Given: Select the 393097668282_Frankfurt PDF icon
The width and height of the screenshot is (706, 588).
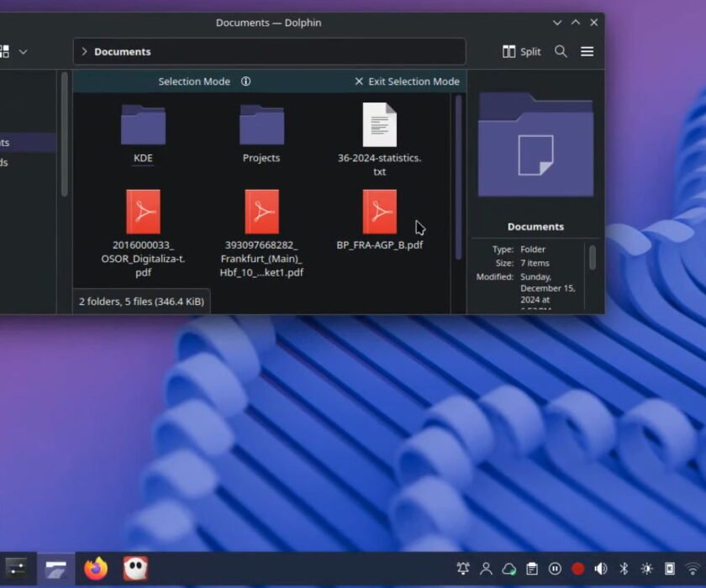Looking at the screenshot, I should 261,212.
